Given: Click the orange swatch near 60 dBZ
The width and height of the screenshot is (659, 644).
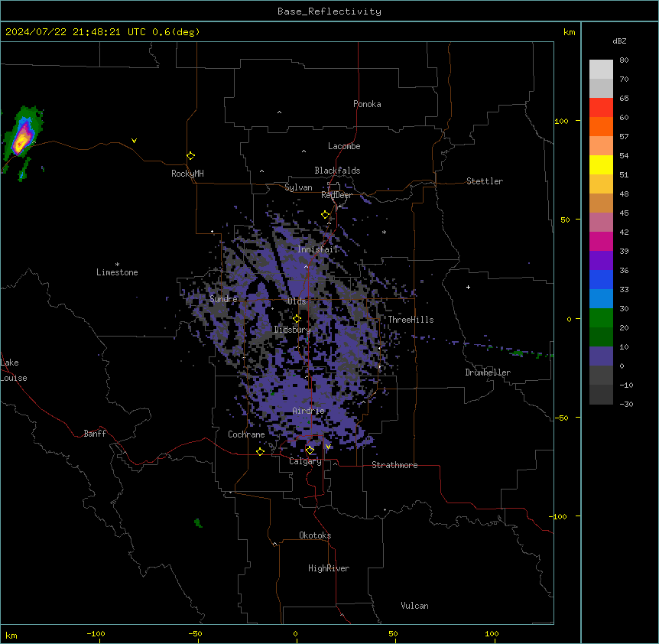Looking at the screenshot, I should click(x=601, y=126).
